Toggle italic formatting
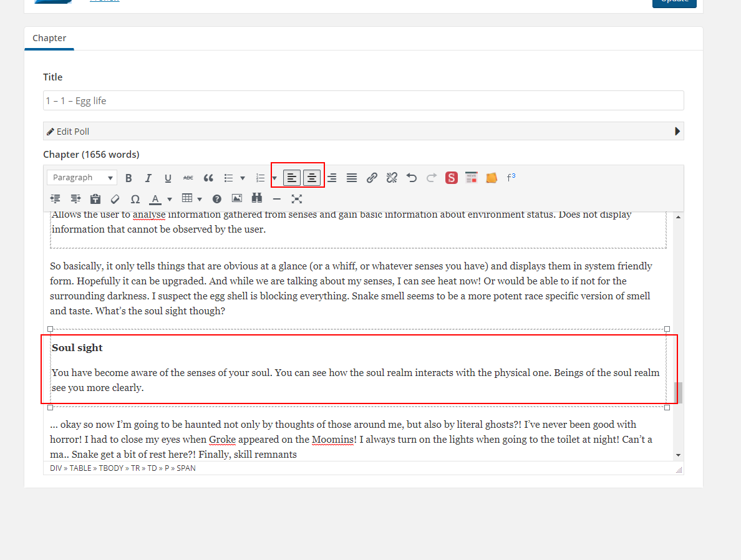Image resolution: width=741 pixels, height=560 pixels. (x=148, y=178)
